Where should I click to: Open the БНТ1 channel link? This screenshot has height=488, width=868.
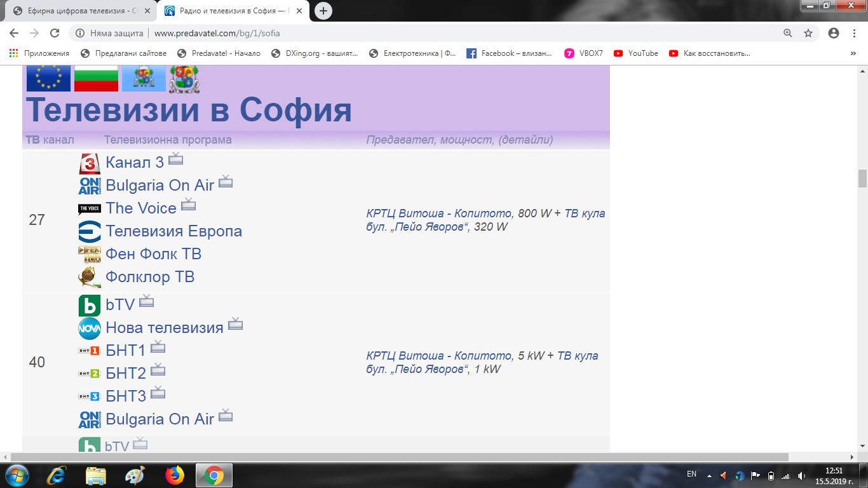[125, 350]
